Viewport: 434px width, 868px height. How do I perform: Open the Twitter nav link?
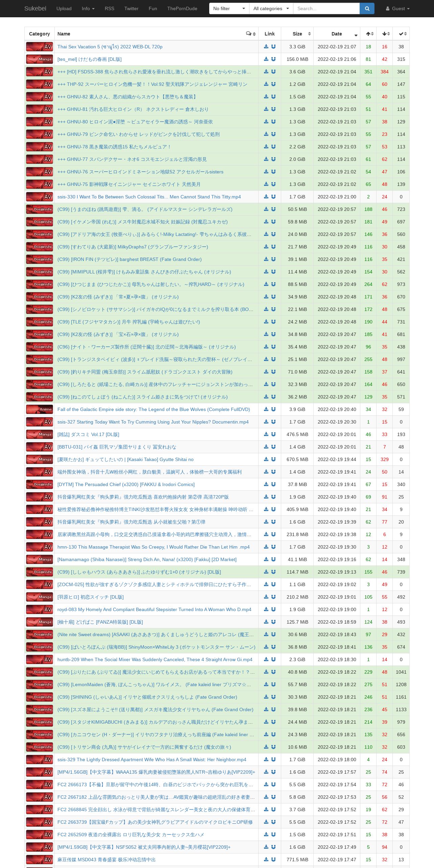click(x=131, y=8)
